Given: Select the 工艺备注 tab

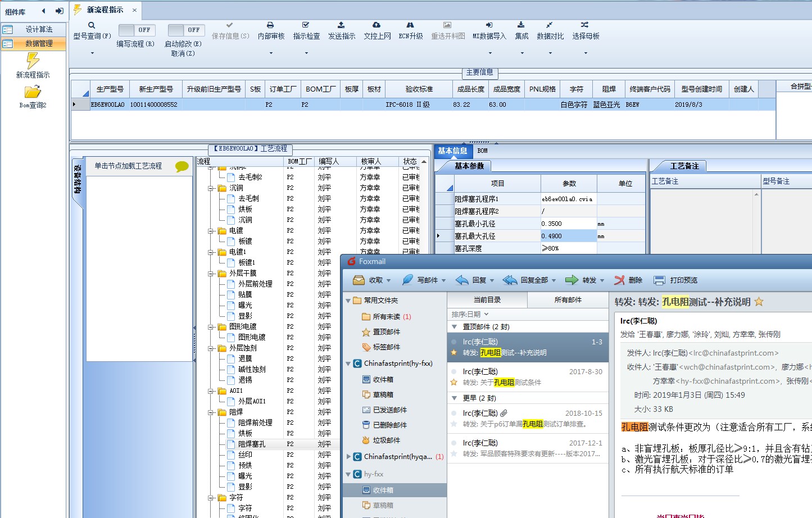Looking at the screenshot, I should pos(684,166).
